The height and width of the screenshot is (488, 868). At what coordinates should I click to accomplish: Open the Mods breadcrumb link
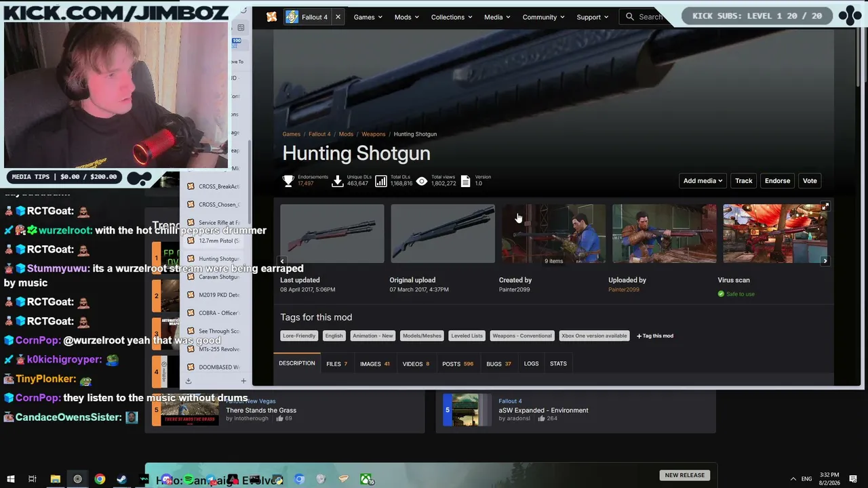click(346, 134)
